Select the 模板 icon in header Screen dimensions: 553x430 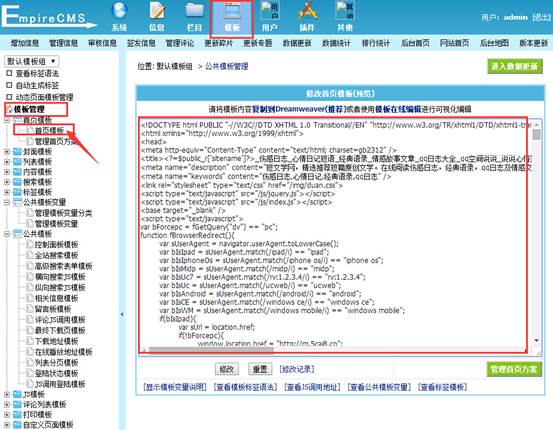[x=232, y=18]
